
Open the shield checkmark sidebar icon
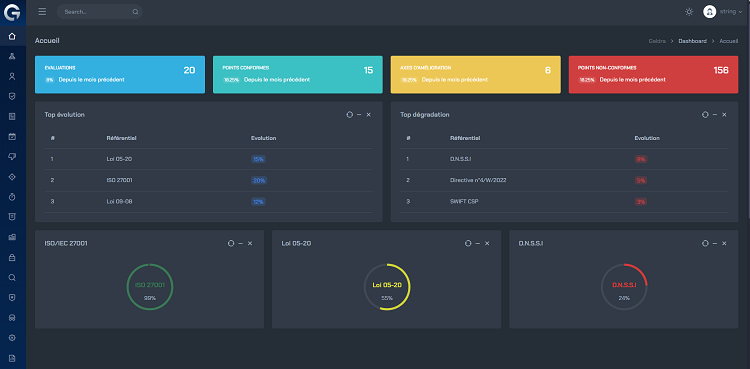pos(12,96)
